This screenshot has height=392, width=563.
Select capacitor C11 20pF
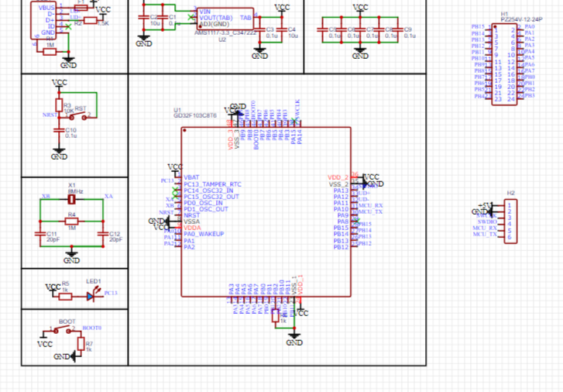point(39,234)
